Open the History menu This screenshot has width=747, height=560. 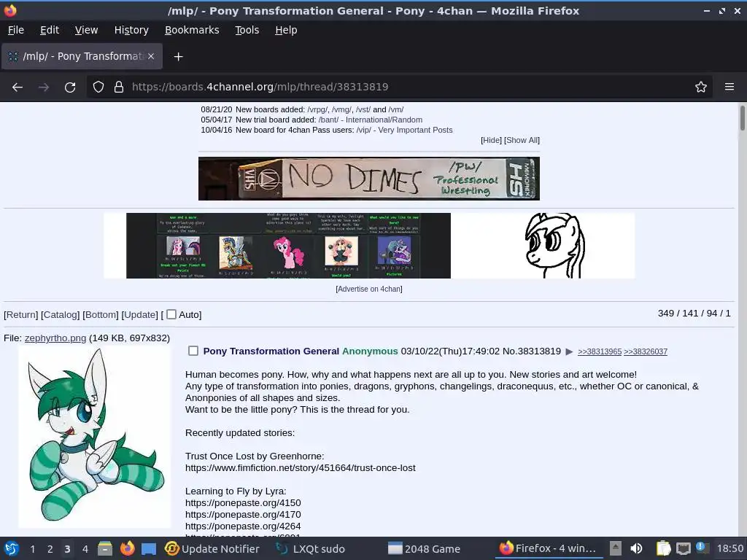131,30
